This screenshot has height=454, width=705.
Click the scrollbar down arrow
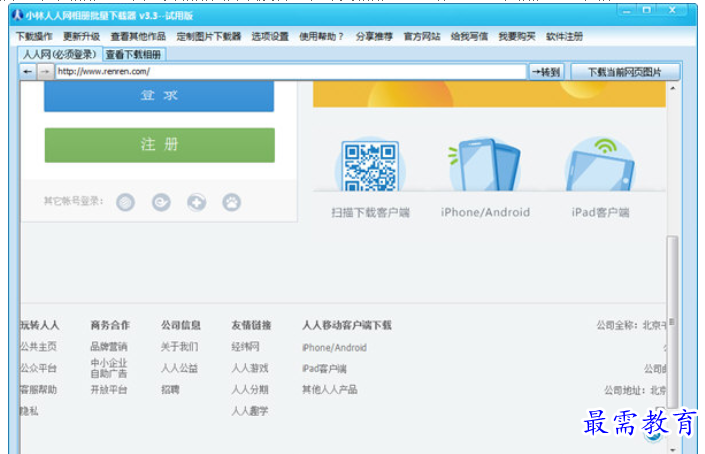point(673,449)
